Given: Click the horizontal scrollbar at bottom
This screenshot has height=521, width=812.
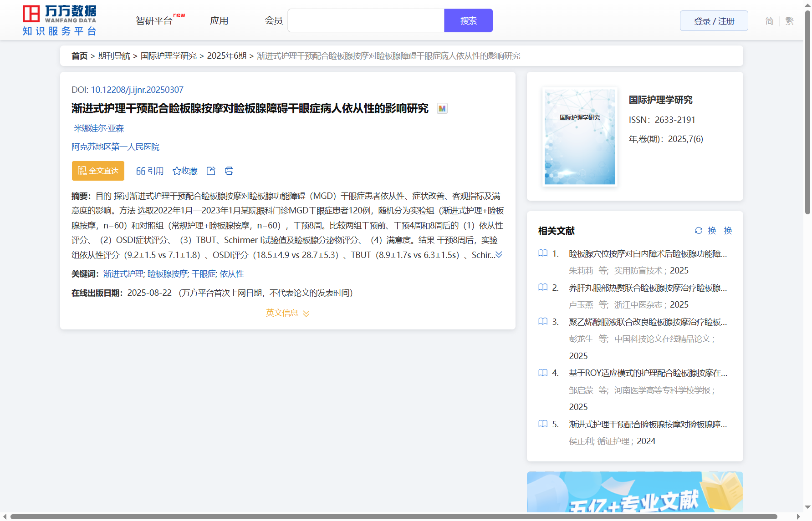Looking at the screenshot, I should tap(393, 516).
